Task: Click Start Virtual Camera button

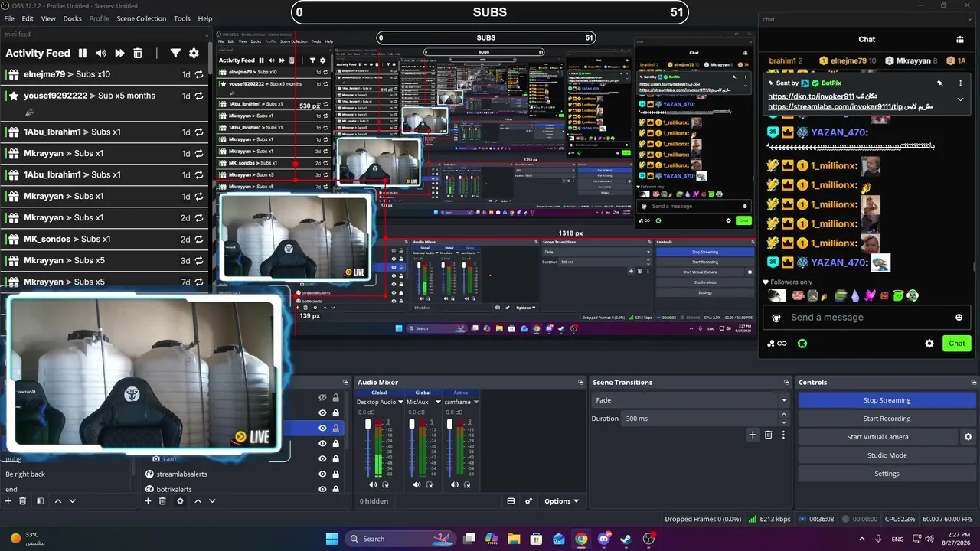Action: (877, 437)
